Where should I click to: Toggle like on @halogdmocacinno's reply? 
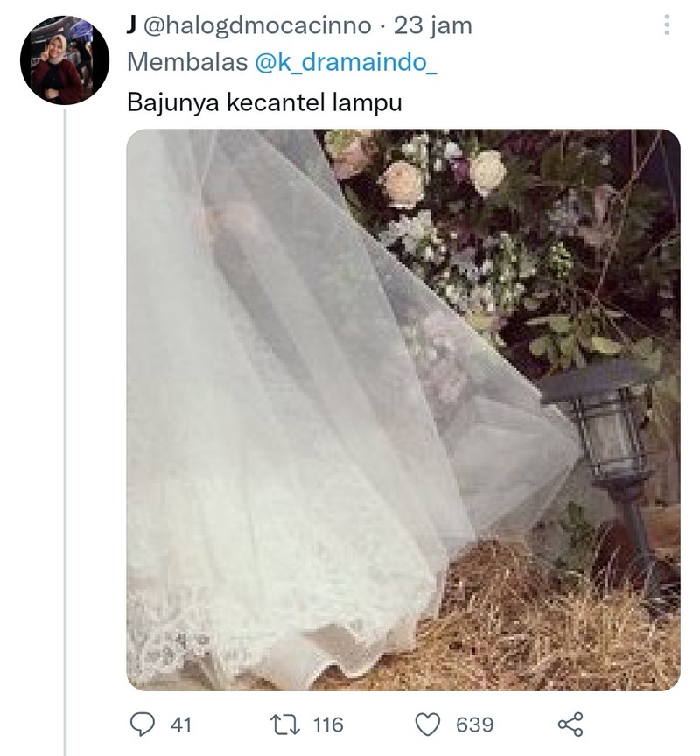(x=430, y=723)
